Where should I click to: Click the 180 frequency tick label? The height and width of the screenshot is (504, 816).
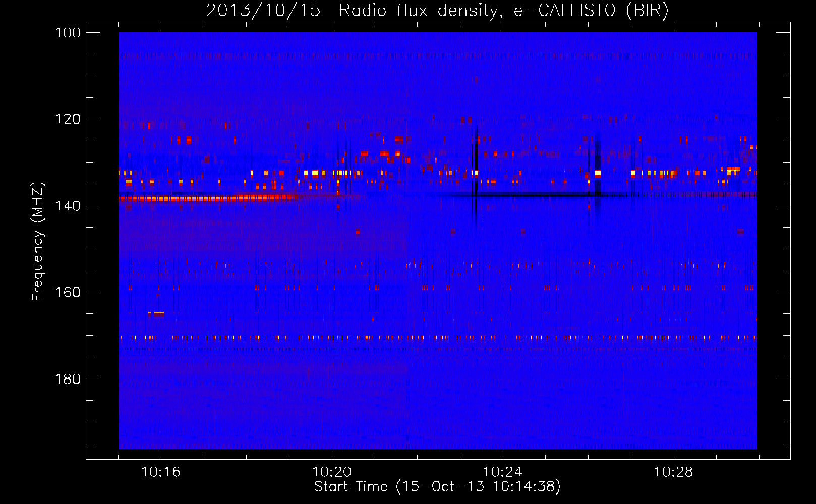tap(68, 379)
